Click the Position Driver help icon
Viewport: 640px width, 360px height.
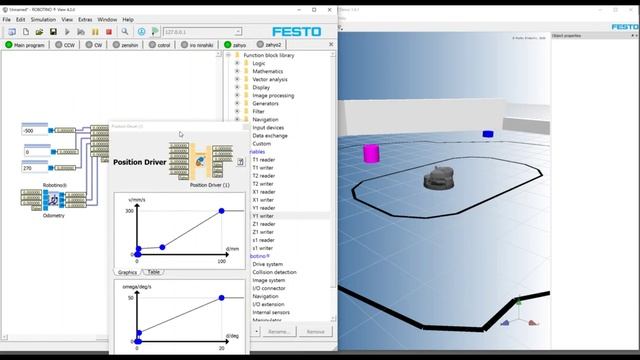pyautogui.click(x=240, y=162)
